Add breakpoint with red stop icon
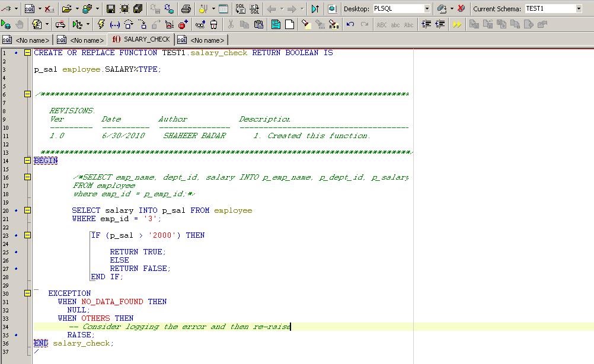The width and height of the screenshot is (594, 364). click(x=183, y=24)
